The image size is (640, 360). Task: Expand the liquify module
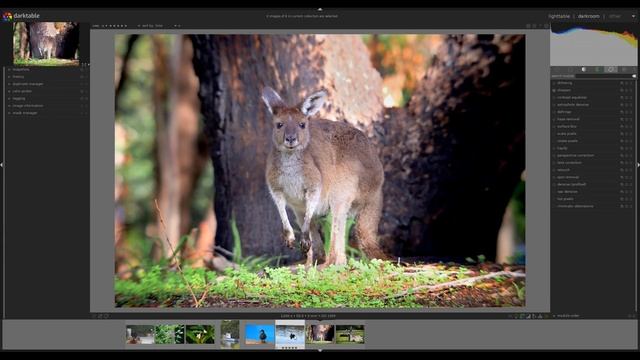562,148
